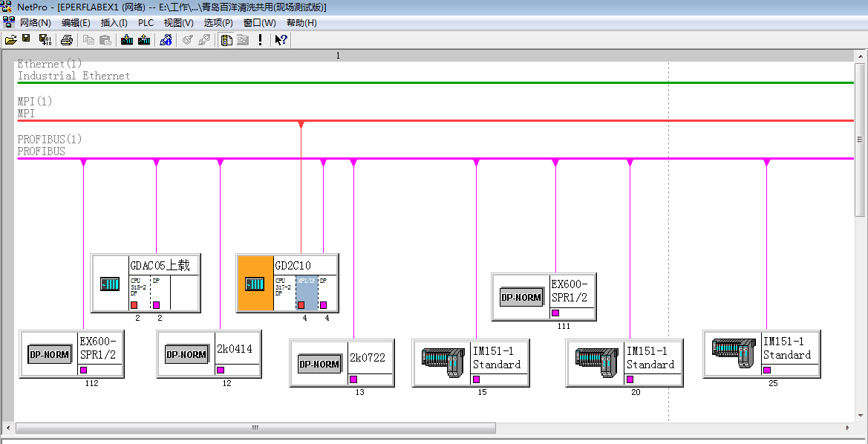The height and width of the screenshot is (444, 868).
Task: Click the exclamation mark toolbar icon
Action: (260, 40)
